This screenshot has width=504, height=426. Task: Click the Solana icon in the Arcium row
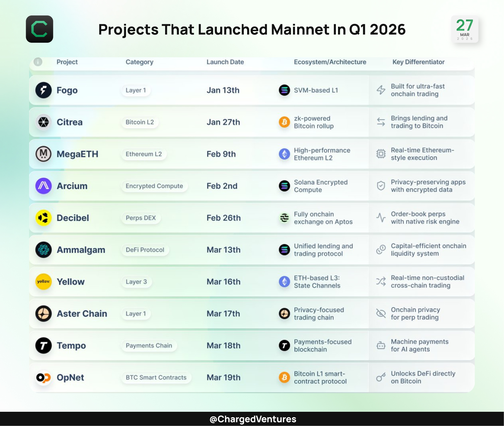pos(284,186)
